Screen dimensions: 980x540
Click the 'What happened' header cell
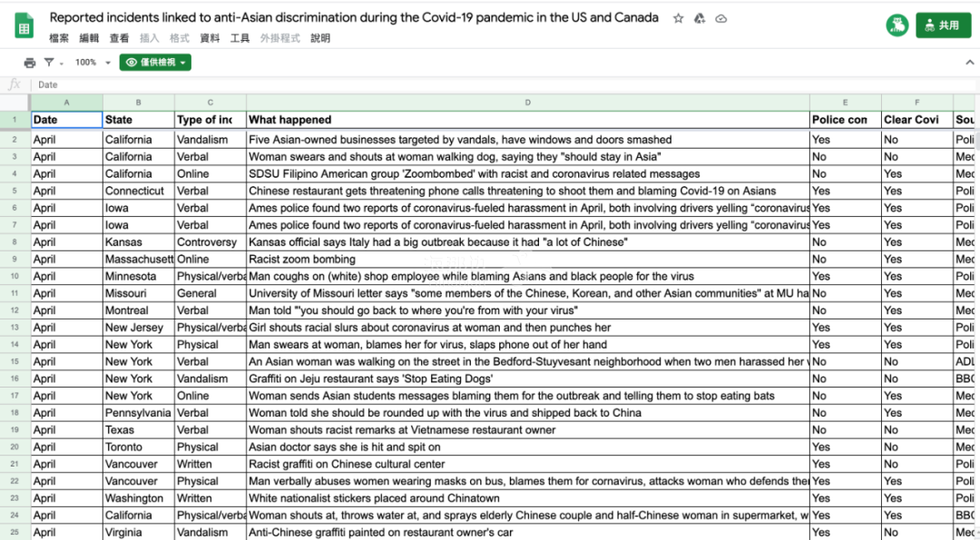pos(528,120)
